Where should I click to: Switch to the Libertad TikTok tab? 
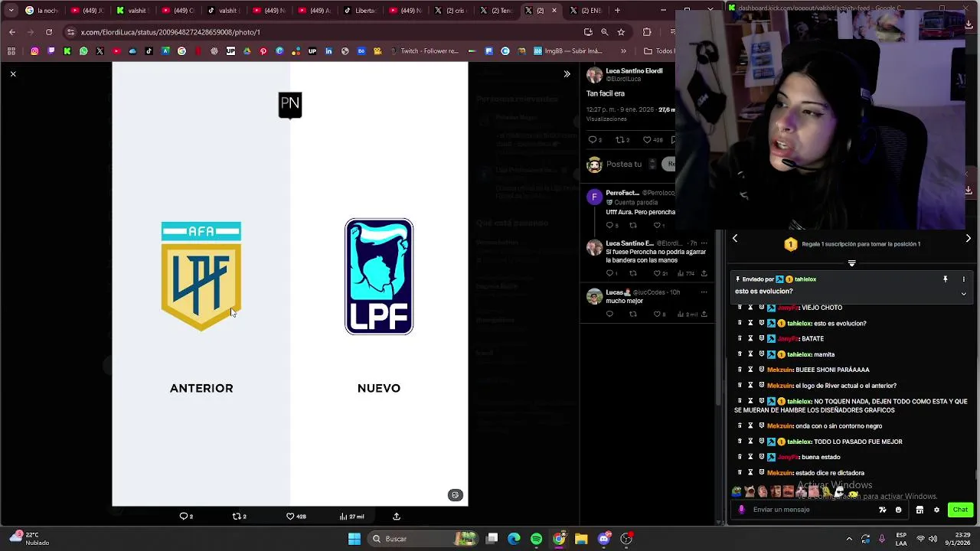(360, 11)
